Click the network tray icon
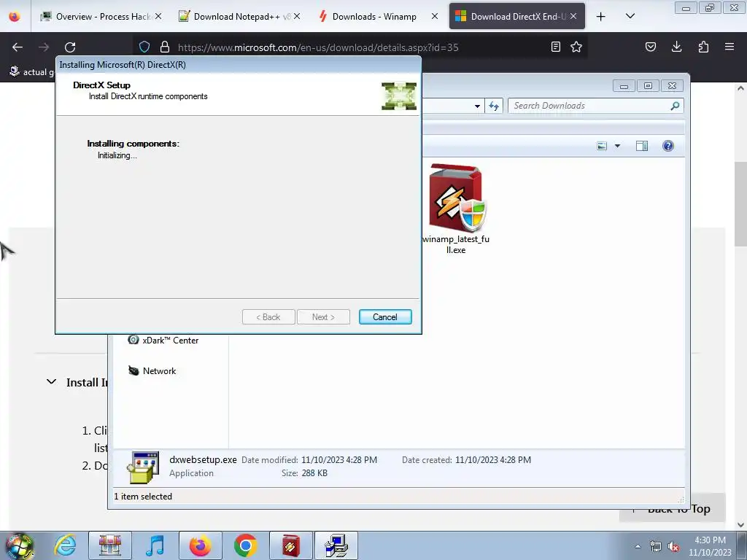This screenshot has height=560, width=747. pos(656,547)
